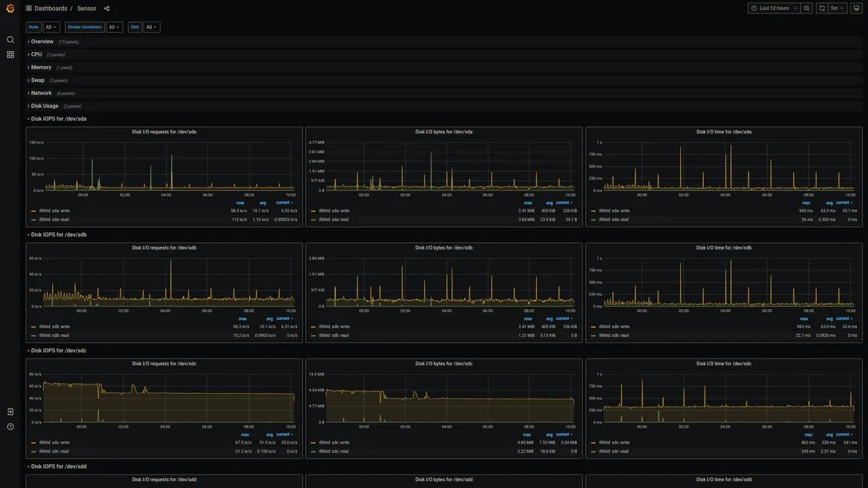Expand the Overview row
The width and height of the screenshot is (868, 488).
tap(42, 42)
